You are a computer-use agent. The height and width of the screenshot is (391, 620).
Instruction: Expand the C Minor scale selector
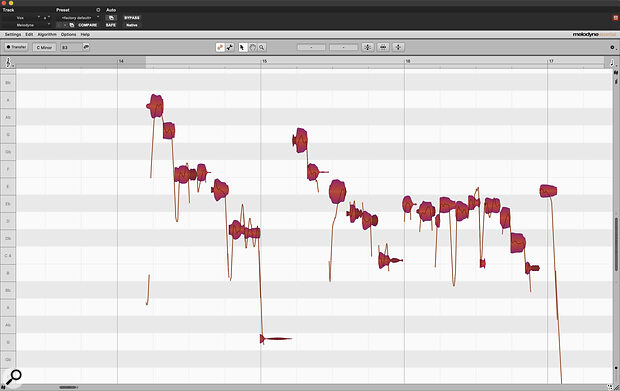tap(44, 47)
